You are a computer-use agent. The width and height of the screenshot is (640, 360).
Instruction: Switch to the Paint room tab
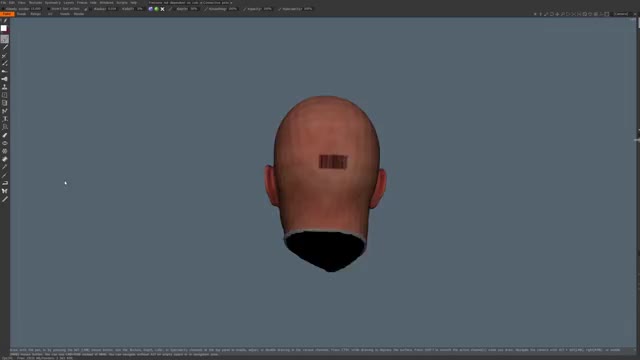point(7,14)
